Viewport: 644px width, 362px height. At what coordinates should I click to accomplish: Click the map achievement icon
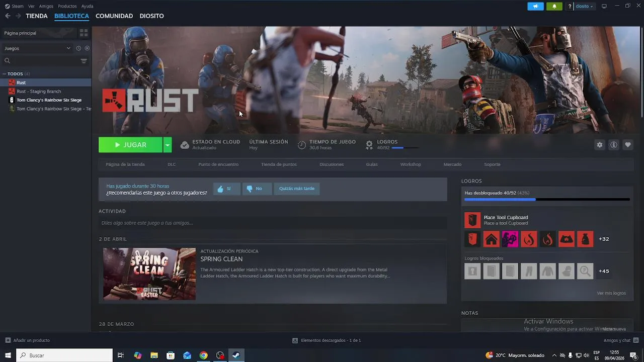click(x=567, y=239)
